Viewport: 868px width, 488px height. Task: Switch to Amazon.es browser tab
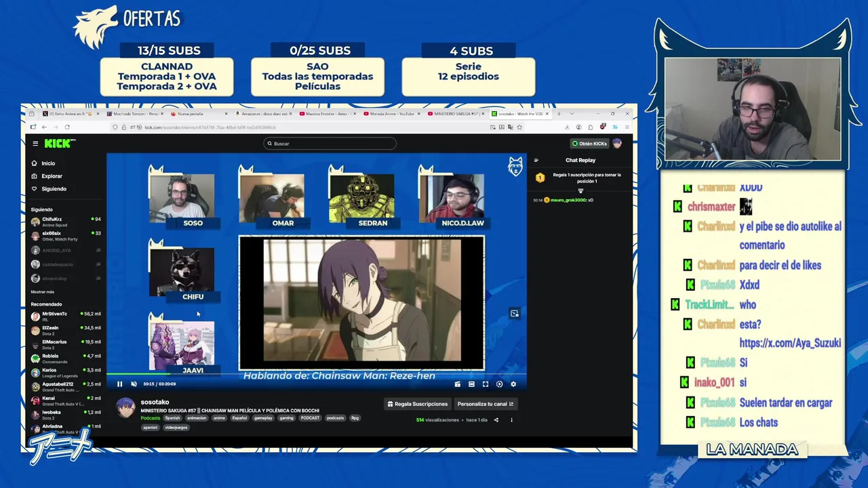(264, 114)
